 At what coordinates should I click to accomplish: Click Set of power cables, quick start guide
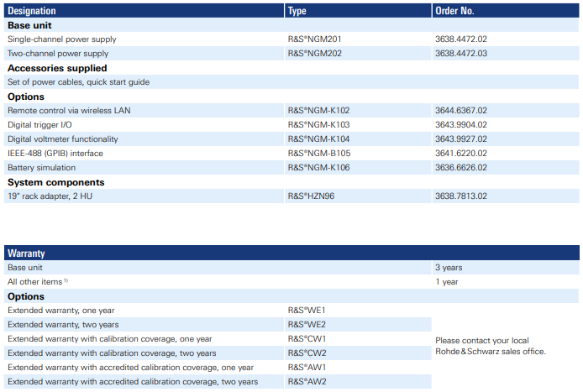[78, 82]
